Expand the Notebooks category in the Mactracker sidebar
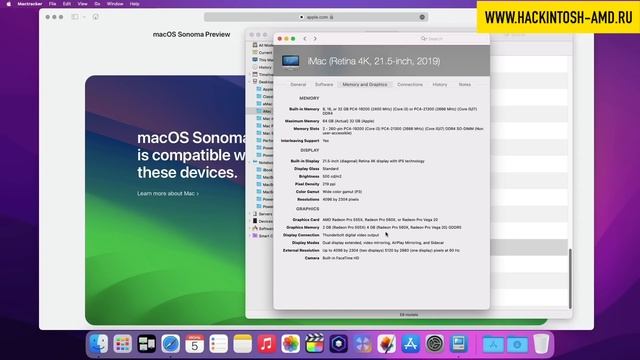Screen dimensions: 640x360 pyautogui.click(x=250, y=162)
